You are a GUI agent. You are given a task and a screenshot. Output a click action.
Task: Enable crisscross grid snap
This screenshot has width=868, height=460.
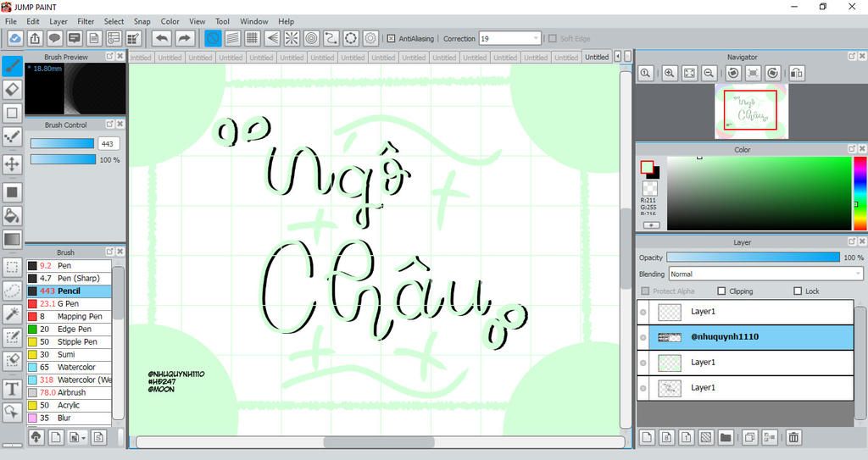pos(253,38)
